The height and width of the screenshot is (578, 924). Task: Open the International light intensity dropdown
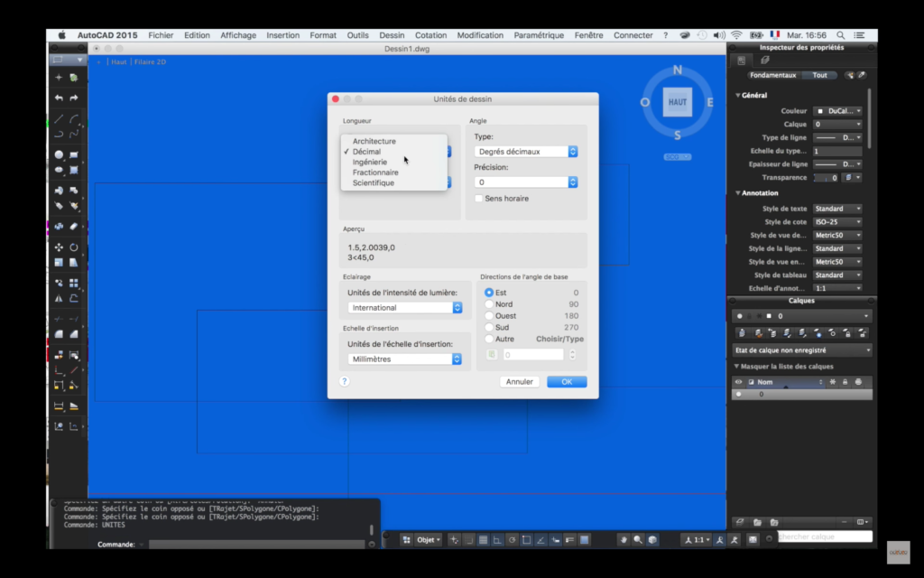[x=404, y=307]
